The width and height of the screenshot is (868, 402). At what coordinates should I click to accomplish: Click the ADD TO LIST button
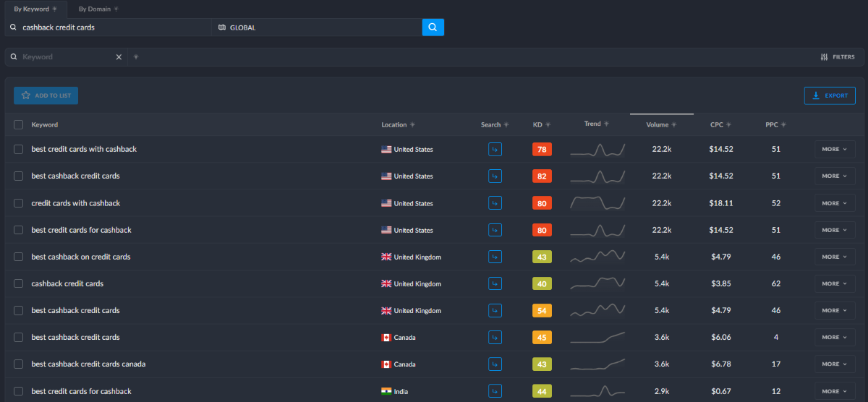pyautogui.click(x=46, y=95)
